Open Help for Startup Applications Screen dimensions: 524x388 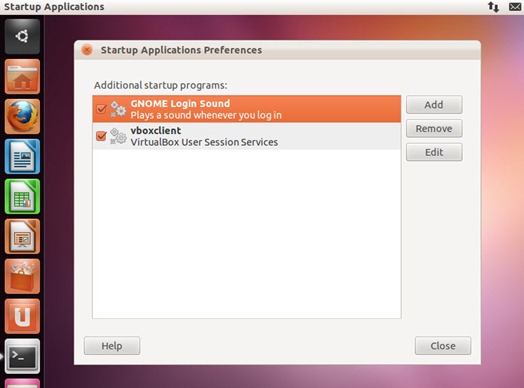pyautogui.click(x=112, y=346)
